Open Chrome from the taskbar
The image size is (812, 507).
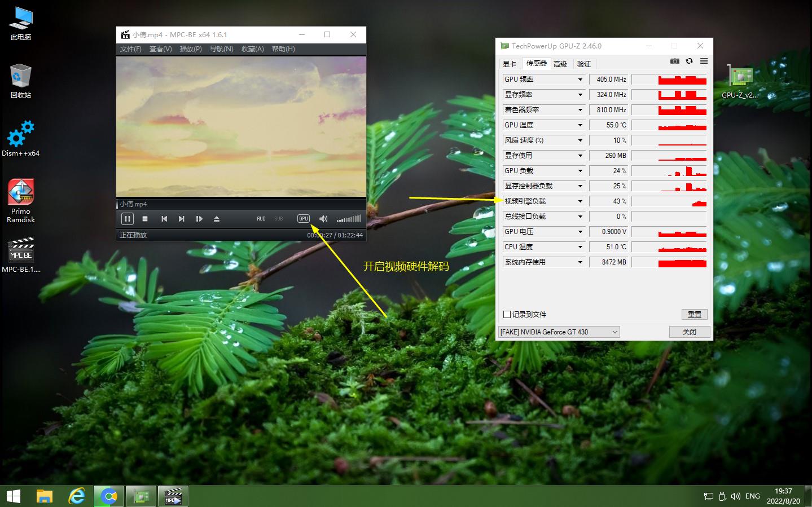point(109,497)
